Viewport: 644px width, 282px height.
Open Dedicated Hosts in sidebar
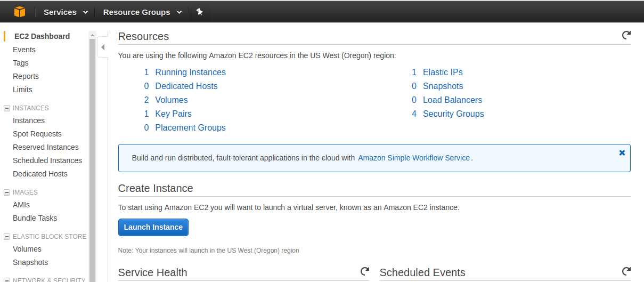40,174
